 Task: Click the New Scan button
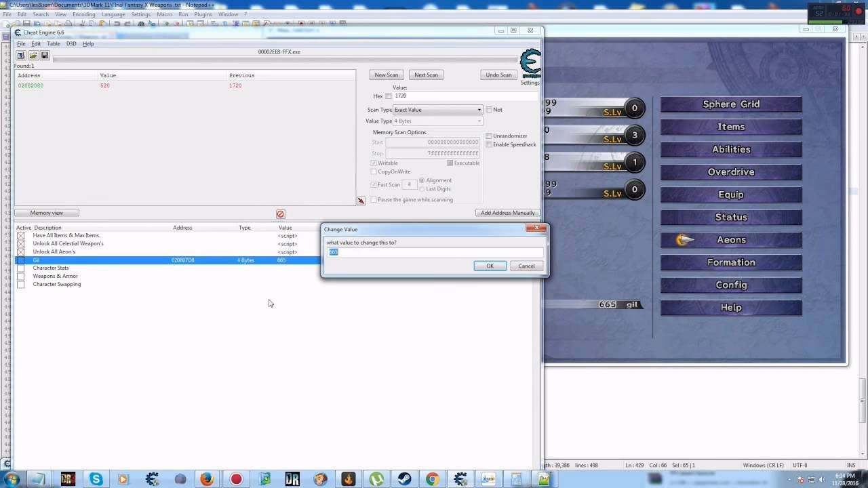[x=387, y=75]
